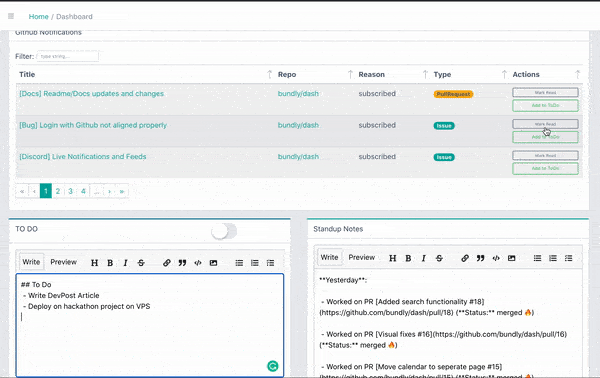
Task: Jump to first page of notifications
Action: 22,191
